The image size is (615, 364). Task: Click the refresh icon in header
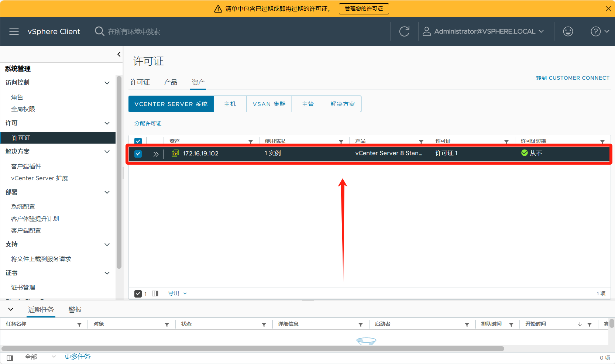(x=404, y=31)
